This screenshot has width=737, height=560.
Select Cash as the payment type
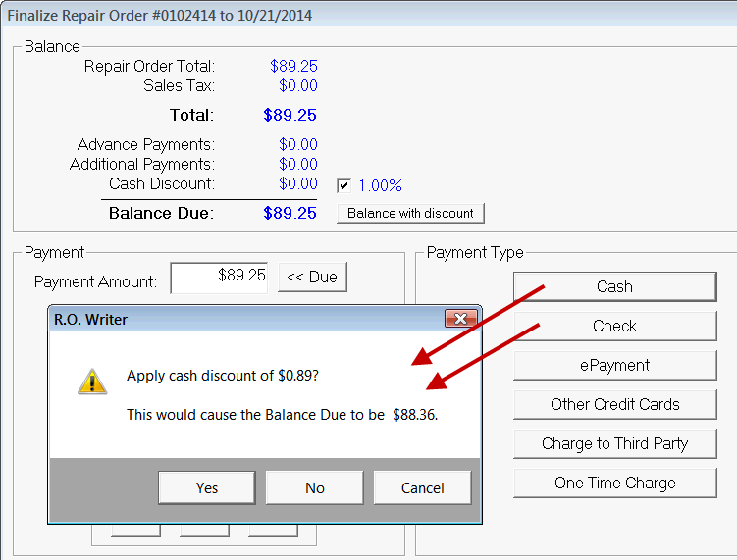click(x=614, y=286)
